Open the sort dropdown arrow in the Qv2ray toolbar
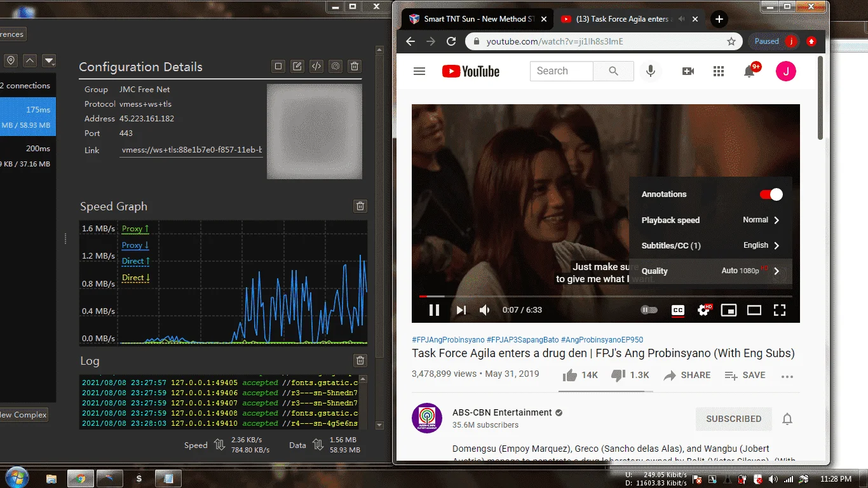Viewport: 868px width, 488px height. (49, 61)
